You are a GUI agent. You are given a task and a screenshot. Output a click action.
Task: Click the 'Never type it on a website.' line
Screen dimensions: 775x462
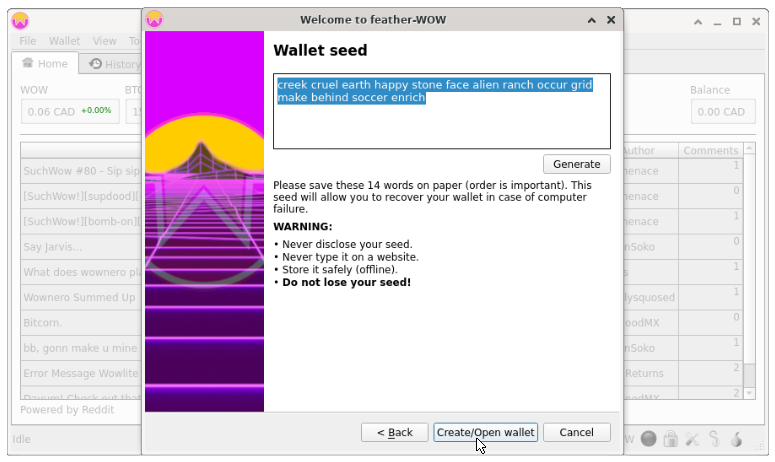coord(350,257)
